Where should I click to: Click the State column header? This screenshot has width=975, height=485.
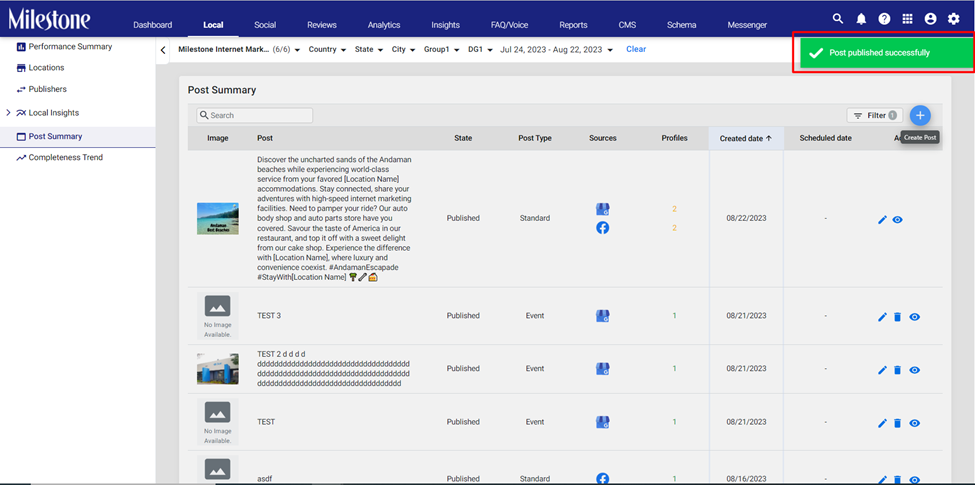click(x=463, y=138)
